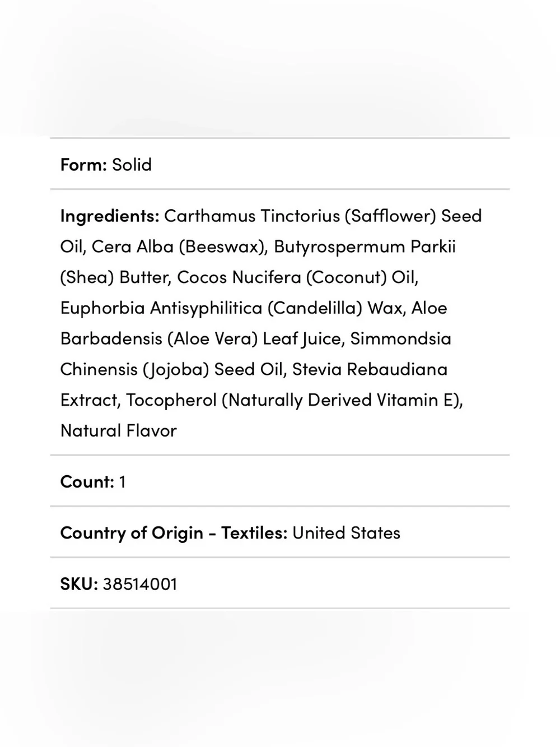Select the Simmondsia ingredient word
The width and height of the screenshot is (560, 747).
coord(400,338)
